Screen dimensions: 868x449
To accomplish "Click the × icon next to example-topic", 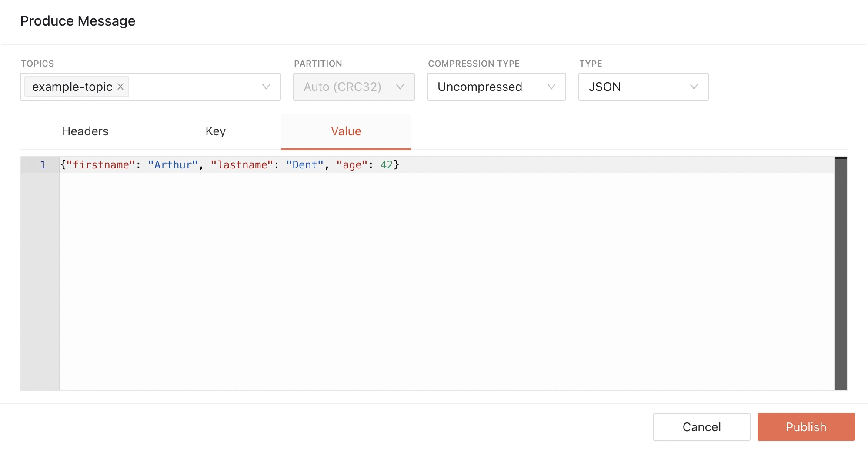I will (x=120, y=87).
